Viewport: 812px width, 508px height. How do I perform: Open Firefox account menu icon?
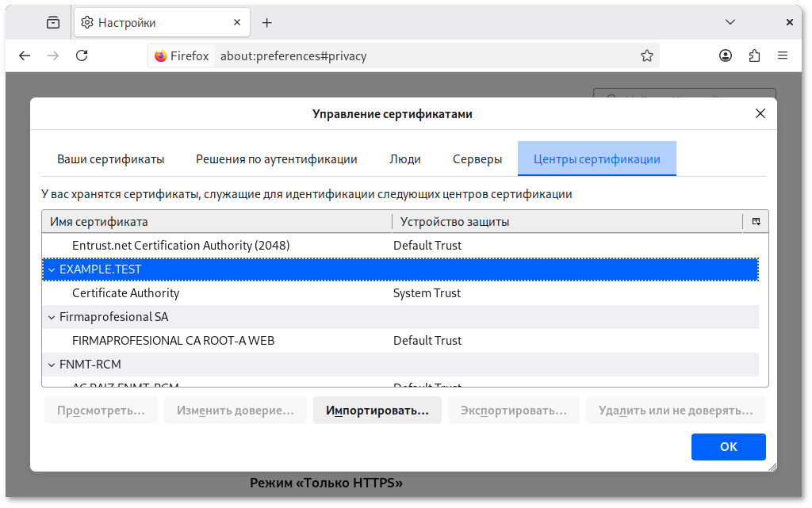click(x=725, y=55)
